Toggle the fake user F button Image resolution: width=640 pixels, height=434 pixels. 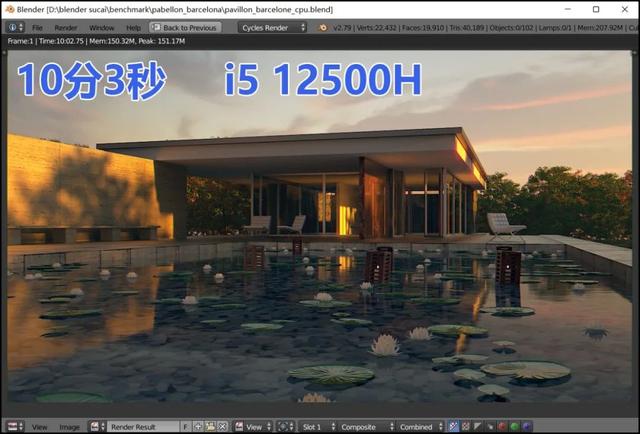pyautogui.click(x=186, y=427)
